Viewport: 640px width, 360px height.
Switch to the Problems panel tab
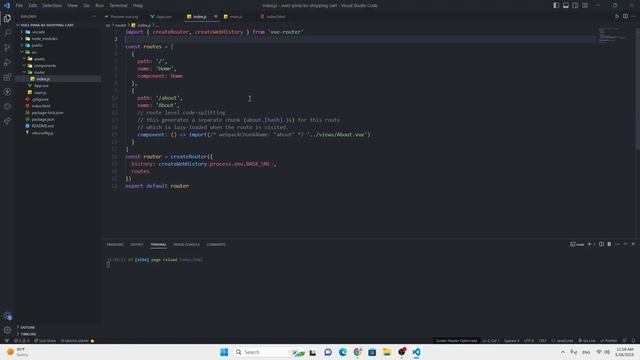tap(115, 244)
